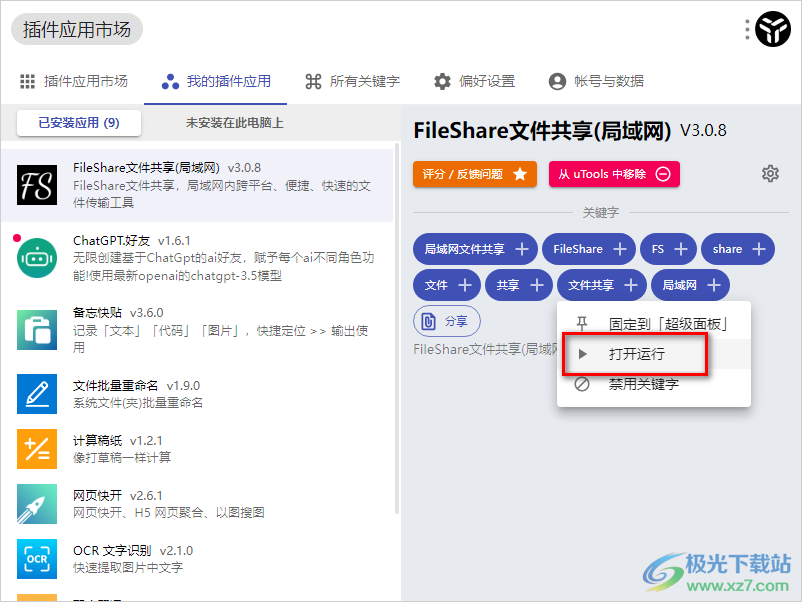Click plus icon on 共享 keyword

tap(537, 285)
